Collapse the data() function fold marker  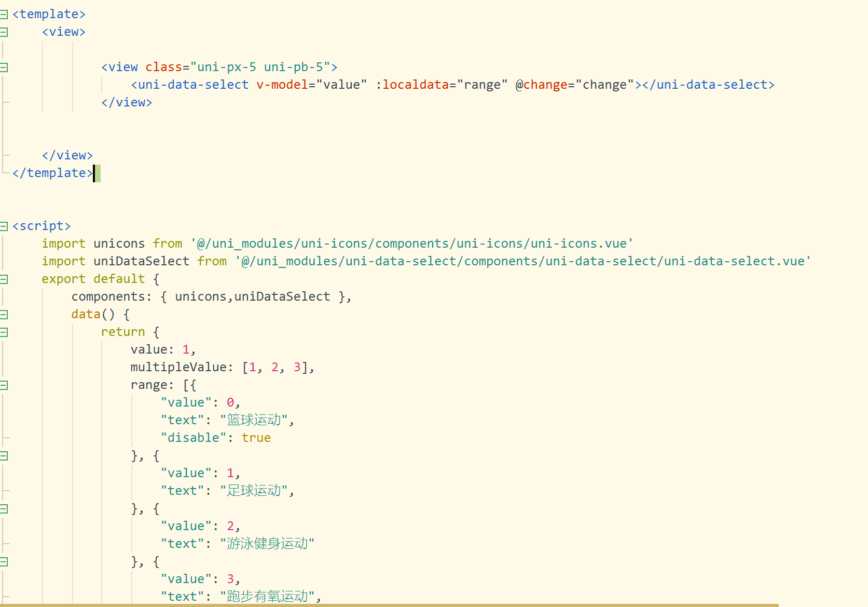click(x=4, y=315)
